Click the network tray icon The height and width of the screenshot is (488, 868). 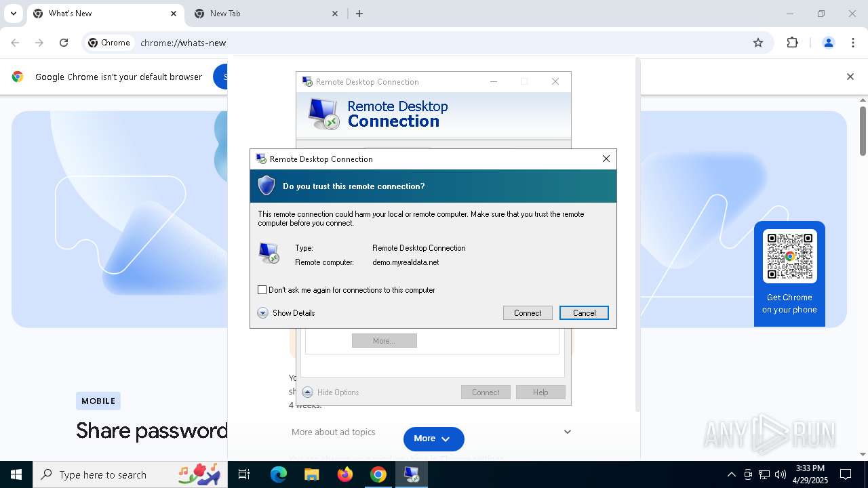point(764,474)
